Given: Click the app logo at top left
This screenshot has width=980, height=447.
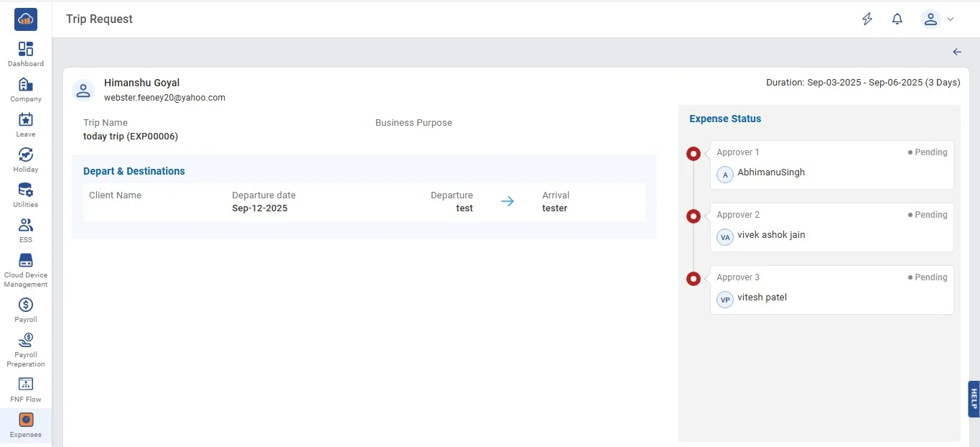Looking at the screenshot, I should point(26,19).
